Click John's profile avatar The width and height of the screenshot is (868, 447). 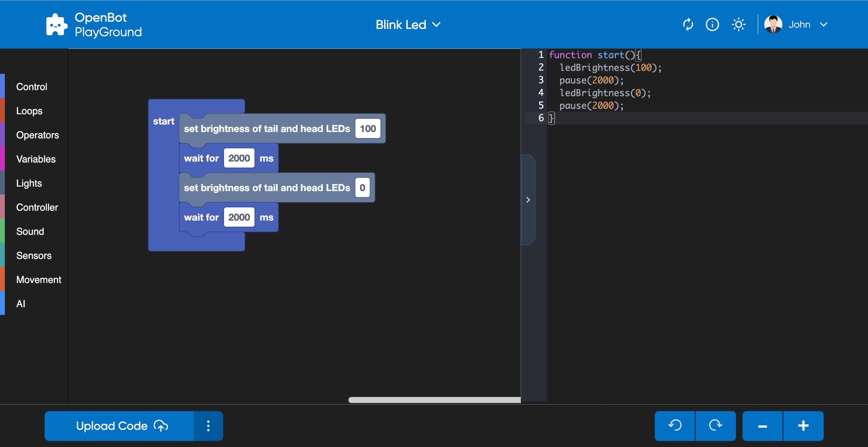point(773,25)
